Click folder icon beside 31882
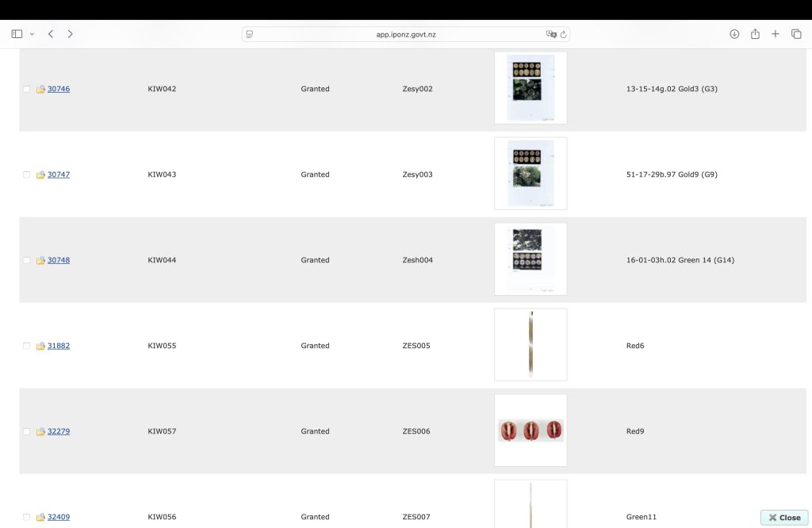Screen dimensions: 812x528 click(x=40, y=346)
